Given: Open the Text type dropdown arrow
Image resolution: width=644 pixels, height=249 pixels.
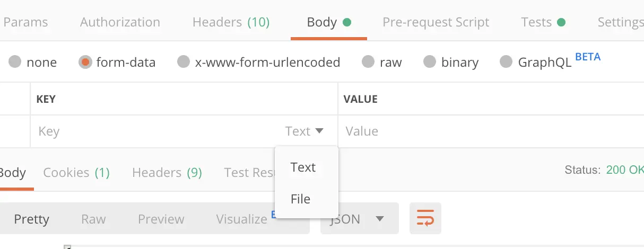Looking at the screenshot, I should [x=319, y=131].
